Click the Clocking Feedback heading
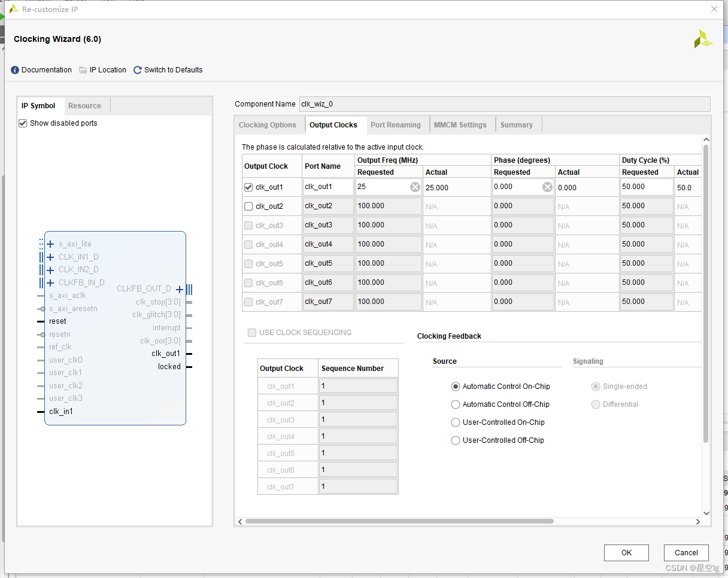The height and width of the screenshot is (578, 728). (x=449, y=336)
